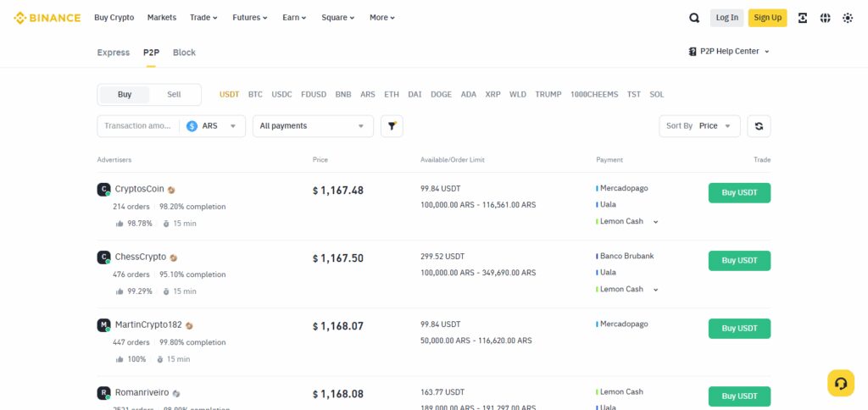This screenshot has width=868, height=410.
Task: Click CryptosCoin advertiser avatar
Action: point(103,190)
